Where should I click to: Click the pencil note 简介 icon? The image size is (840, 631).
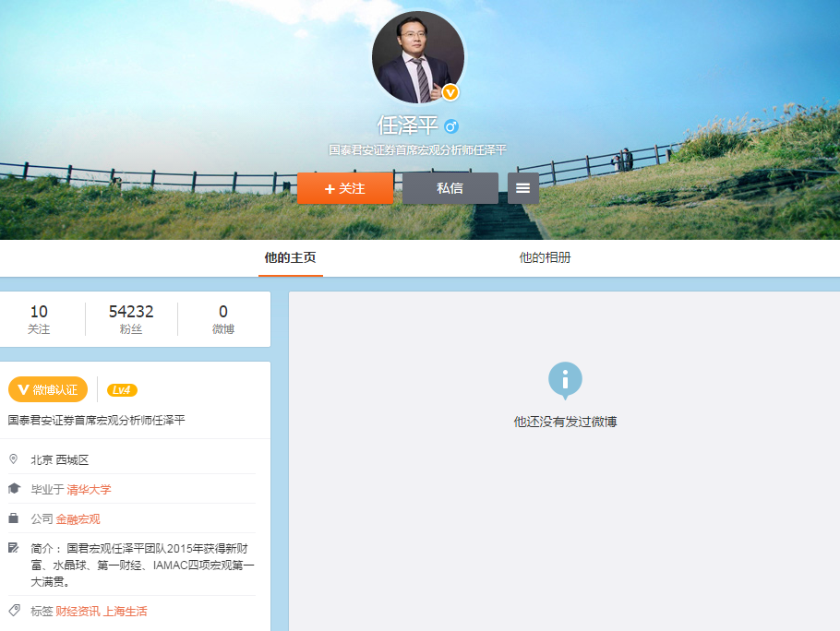coord(14,547)
